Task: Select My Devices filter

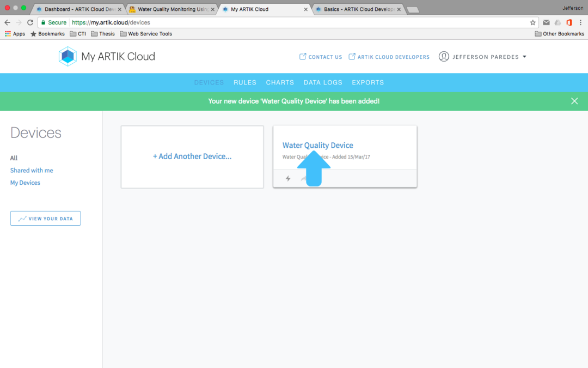Action: tap(25, 183)
